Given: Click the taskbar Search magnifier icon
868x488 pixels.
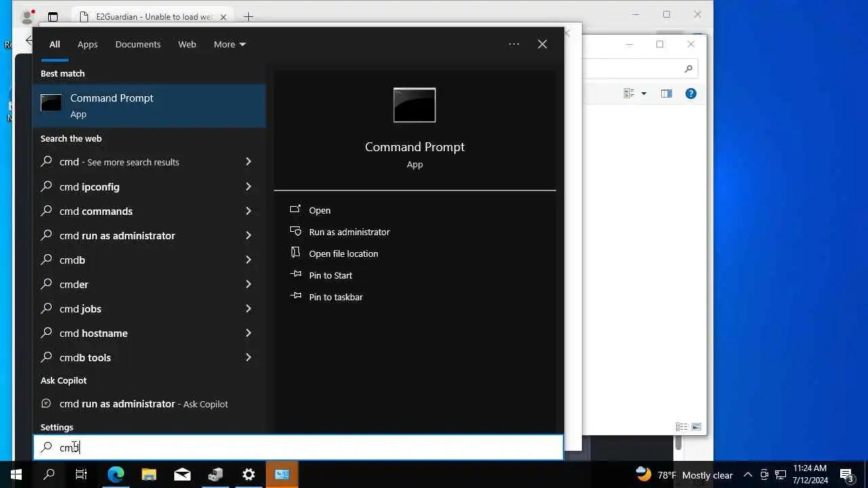Looking at the screenshot, I should coord(49,474).
